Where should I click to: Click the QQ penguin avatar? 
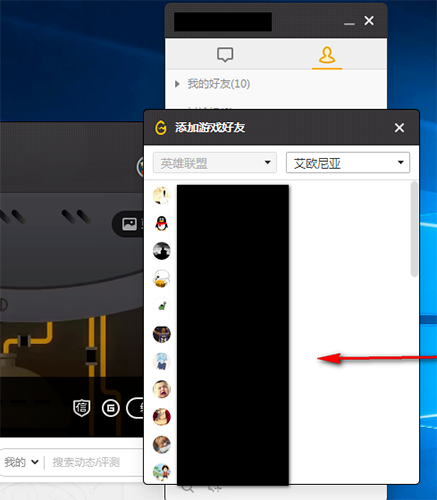162,223
